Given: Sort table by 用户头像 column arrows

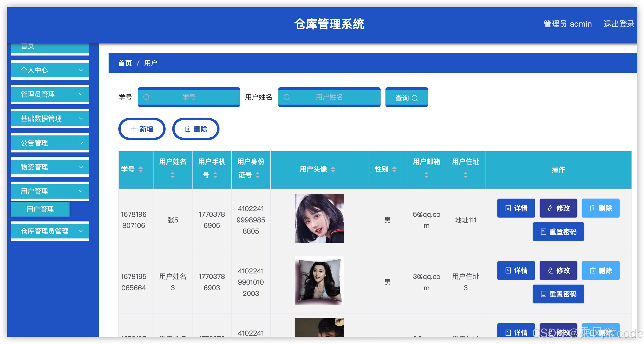Looking at the screenshot, I should coord(333,169).
